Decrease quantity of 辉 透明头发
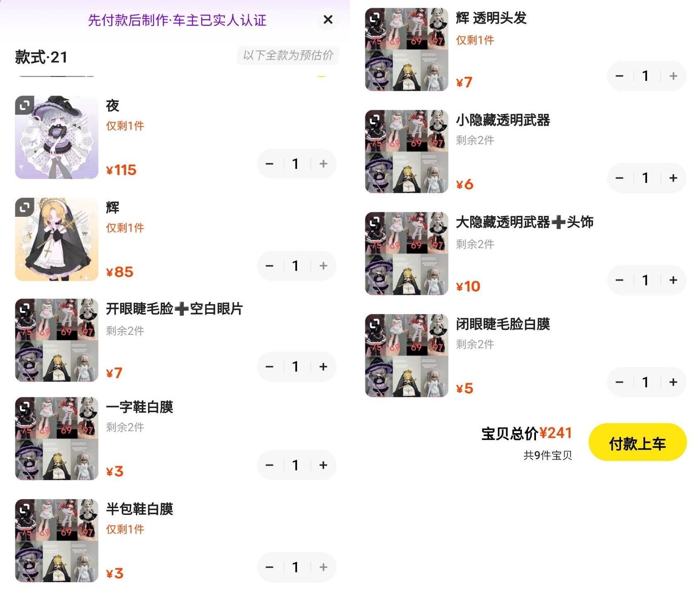Image resolution: width=700 pixels, height=595 pixels. pyautogui.click(x=619, y=76)
